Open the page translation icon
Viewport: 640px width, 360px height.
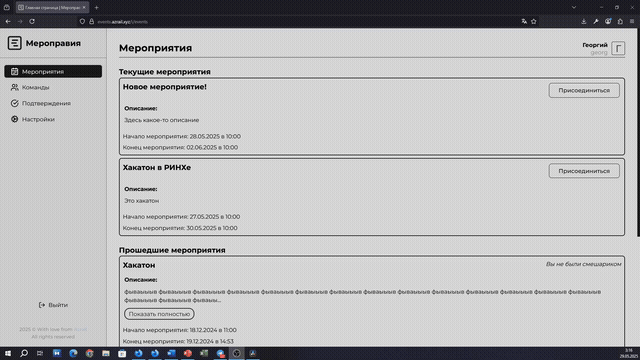[524, 22]
